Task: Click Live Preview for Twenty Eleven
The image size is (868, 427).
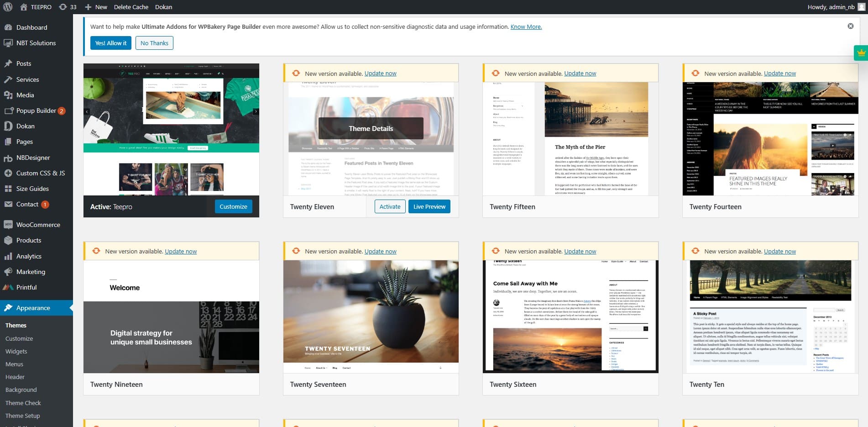Action: tap(429, 206)
